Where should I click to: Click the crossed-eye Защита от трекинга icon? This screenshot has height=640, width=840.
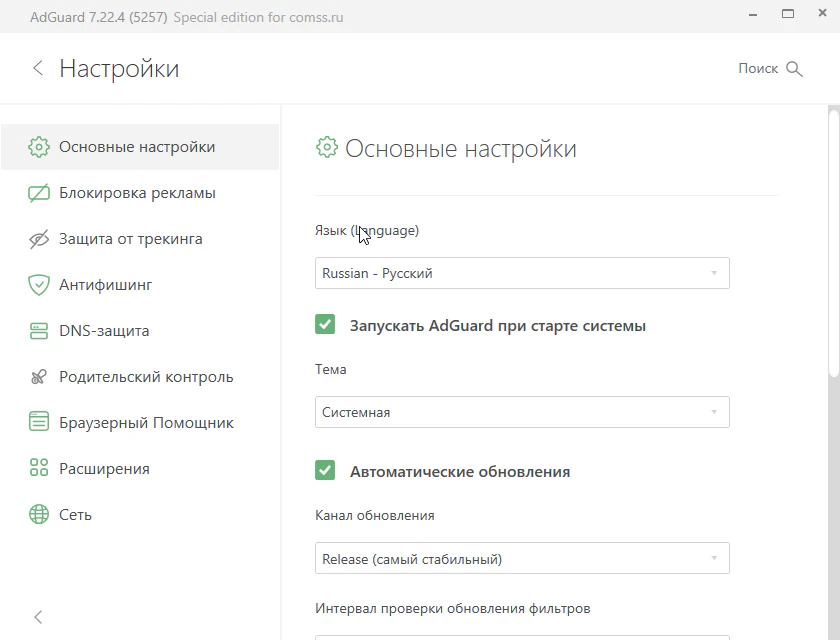(39, 239)
